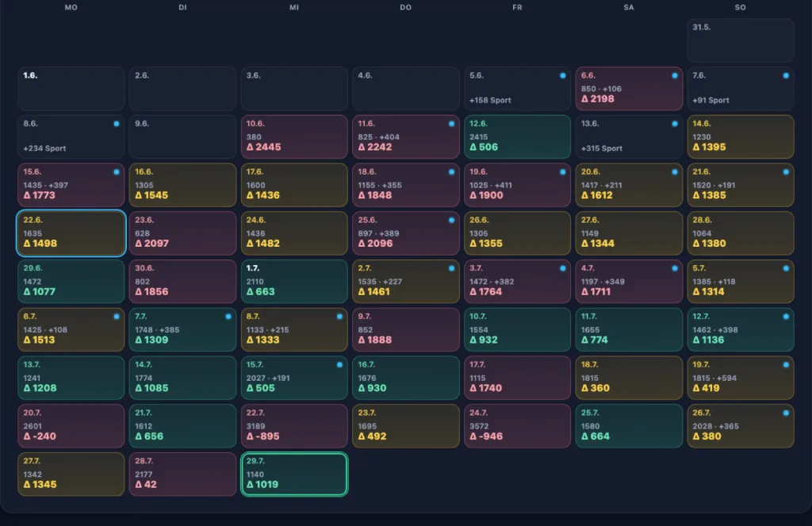
Task: Open the 29.7. day showing 1019
Action: (294, 474)
